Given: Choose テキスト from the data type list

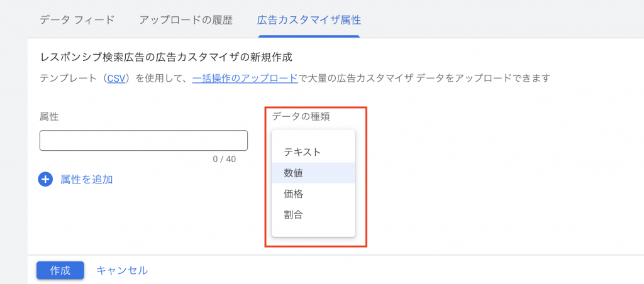Looking at the screenshot, I should (303, 151).
